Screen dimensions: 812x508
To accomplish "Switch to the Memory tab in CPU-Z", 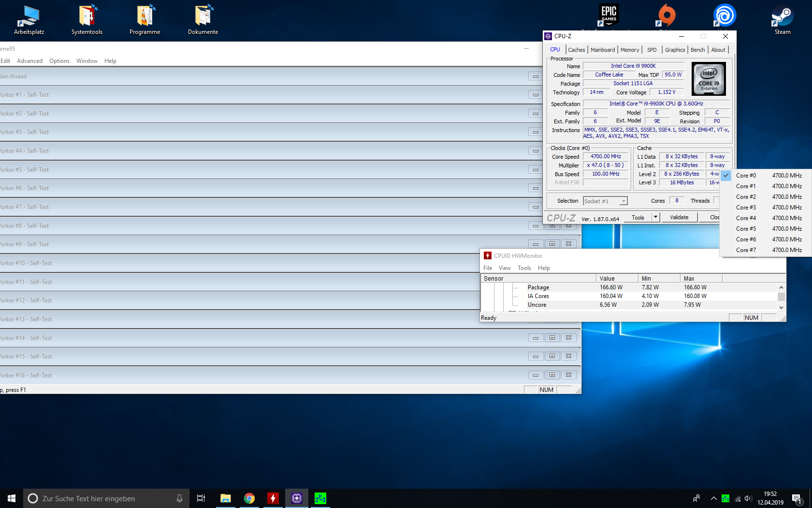I will point(629,50).
